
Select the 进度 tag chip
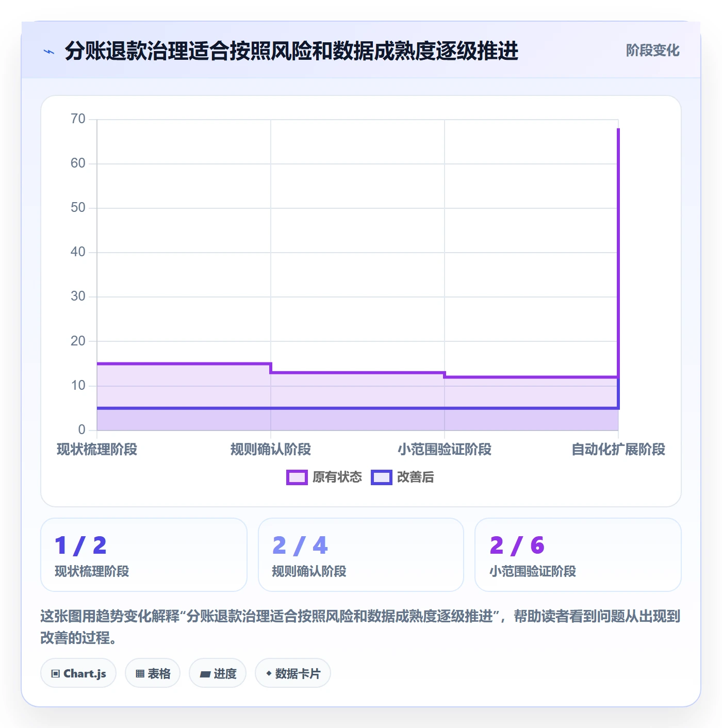[218, 673]
